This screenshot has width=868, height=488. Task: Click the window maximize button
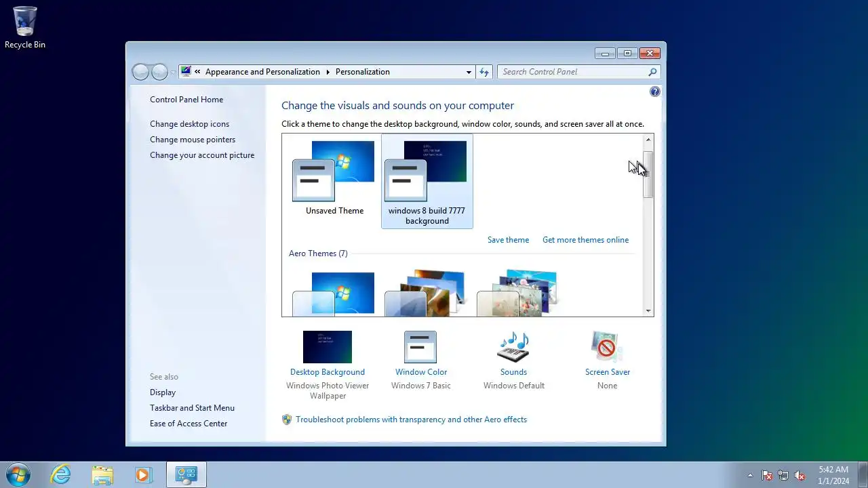[627, 54]
